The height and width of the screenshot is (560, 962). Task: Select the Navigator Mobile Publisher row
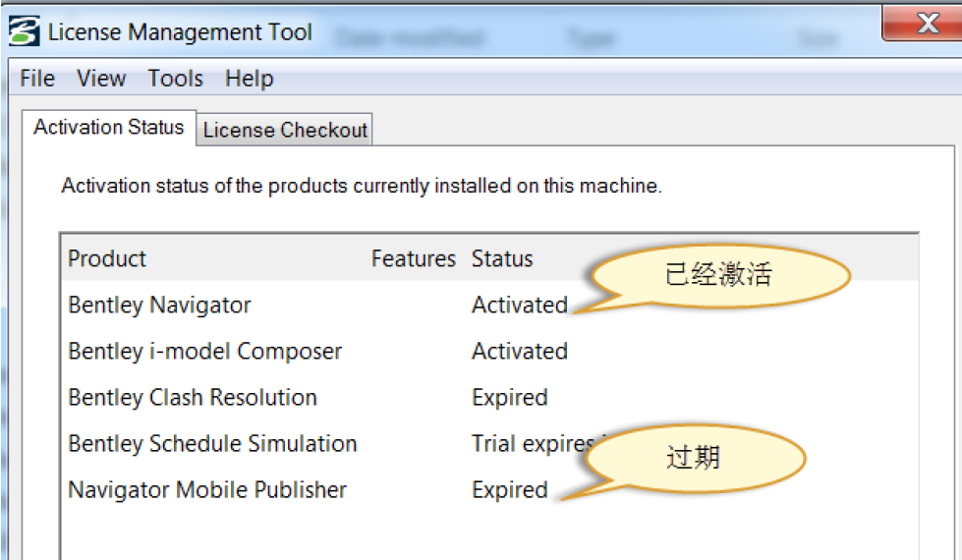(x=489, y=489)
